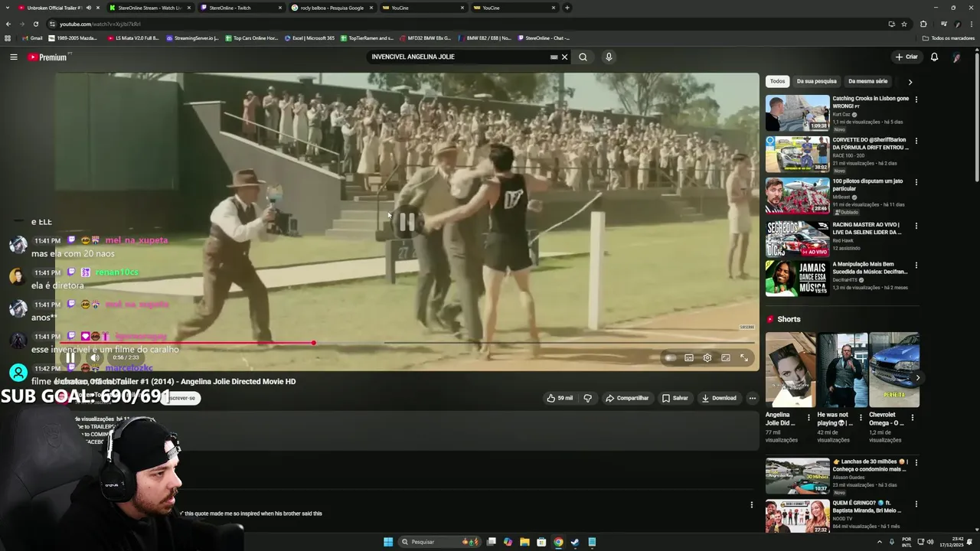The width and height of the screenshot is (980, 551).
Task: Toggle the autoplay switch in the player
Action: 671,357
